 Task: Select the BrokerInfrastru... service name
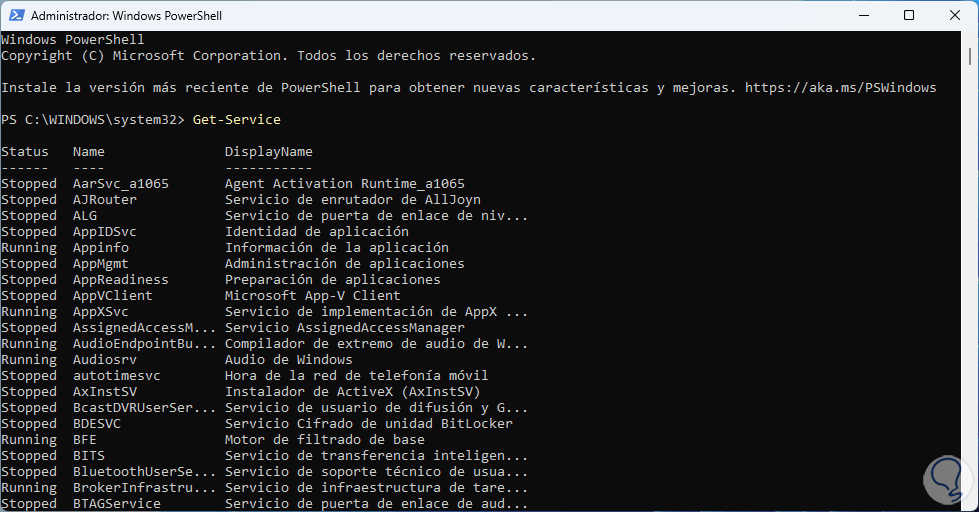pyautogui.click(x=145, y=488)
